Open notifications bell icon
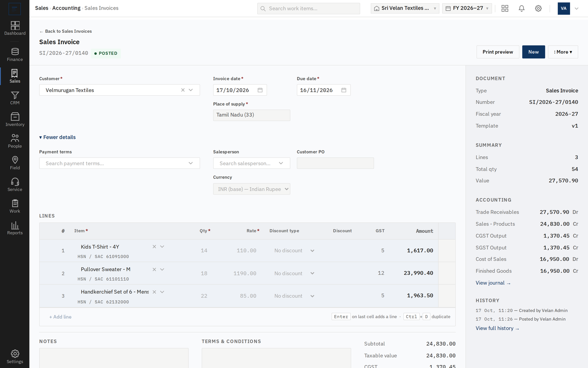 [521, 8]
